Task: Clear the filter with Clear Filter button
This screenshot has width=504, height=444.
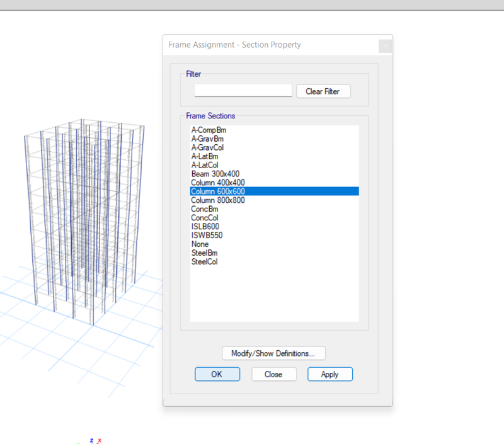Action: click(x=323, y=91)
